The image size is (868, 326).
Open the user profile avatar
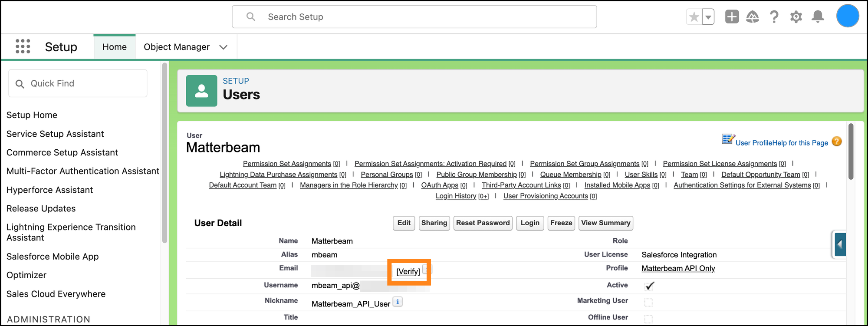point(848,16)
